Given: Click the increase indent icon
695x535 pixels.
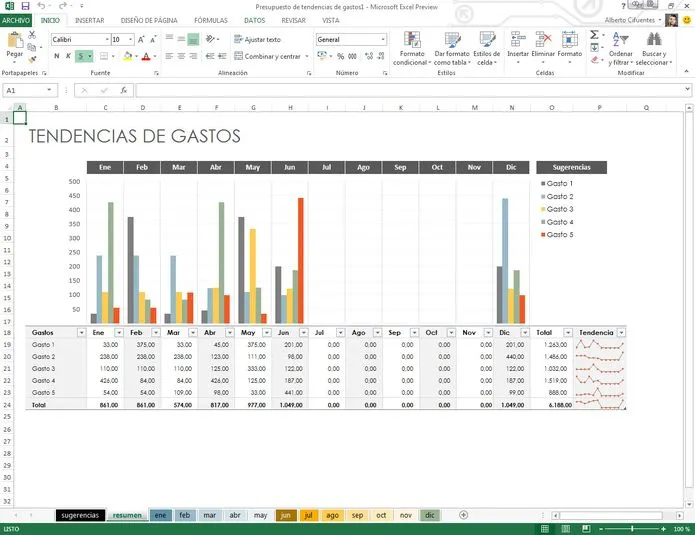Looking at the screenshot, I should pyautogui.click(x=222, y=56).
